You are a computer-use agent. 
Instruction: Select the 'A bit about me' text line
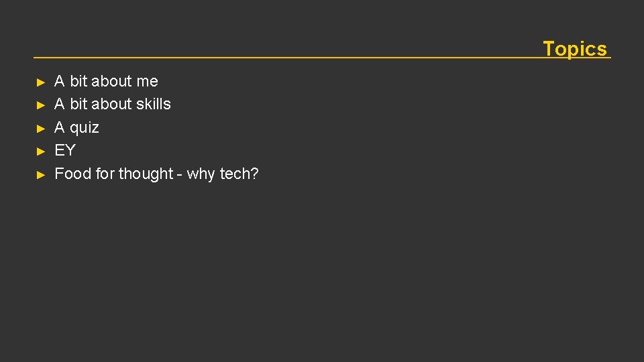pyautogui.click(x=106, y=81)
